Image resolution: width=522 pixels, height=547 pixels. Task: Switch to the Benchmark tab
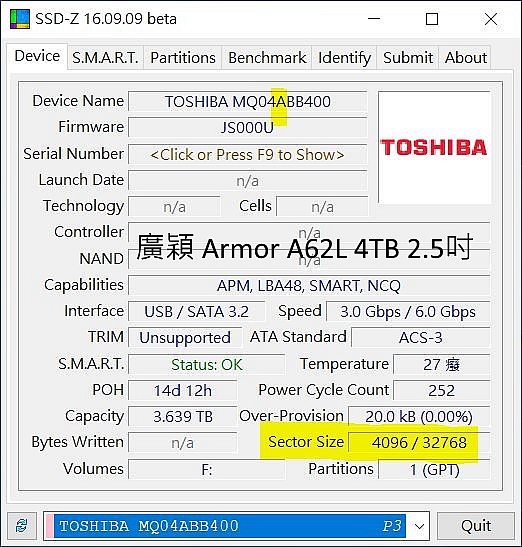(267, 58)
